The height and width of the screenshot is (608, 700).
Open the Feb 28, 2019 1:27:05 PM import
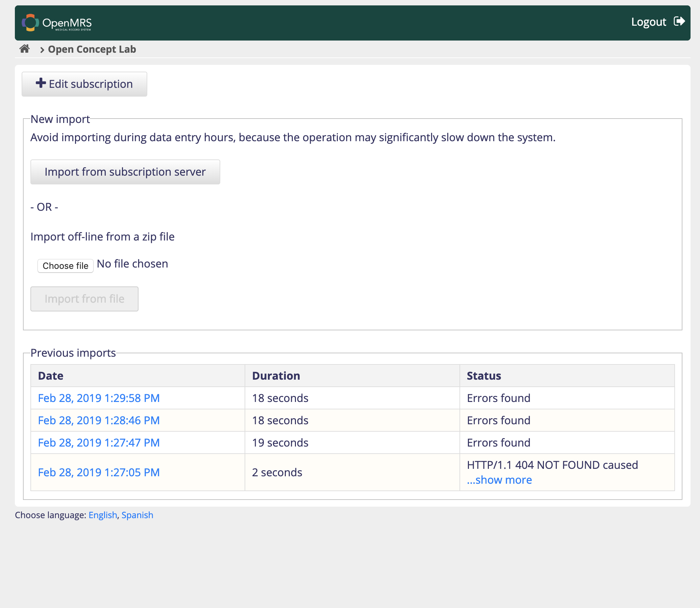pos(98,472)
